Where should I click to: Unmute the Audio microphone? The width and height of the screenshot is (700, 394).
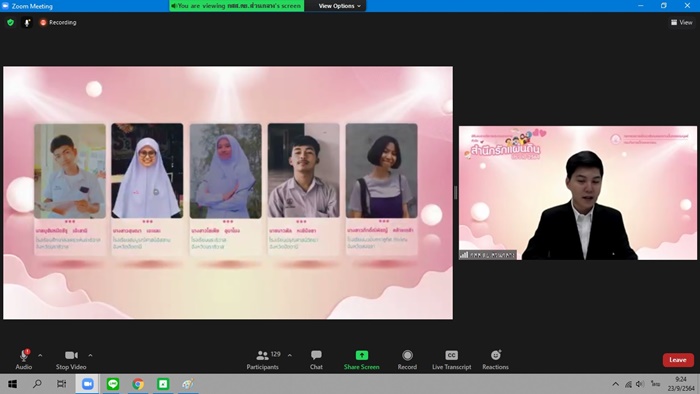(24, 360)
